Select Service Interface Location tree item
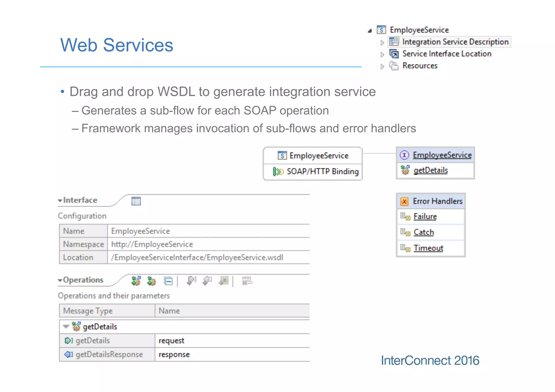 [x=447, y=54]
